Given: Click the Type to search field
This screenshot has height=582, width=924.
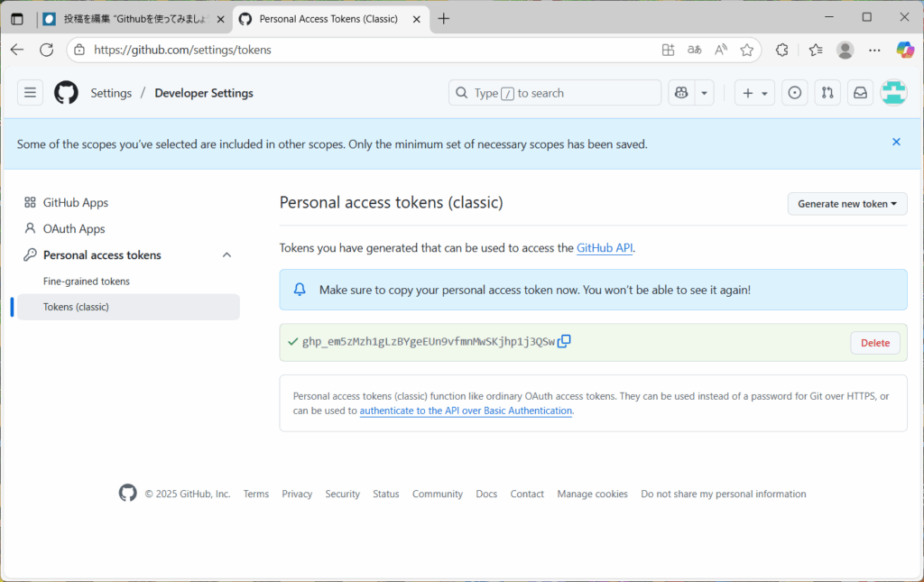Looking at the screenshot, I should [555, 93].
